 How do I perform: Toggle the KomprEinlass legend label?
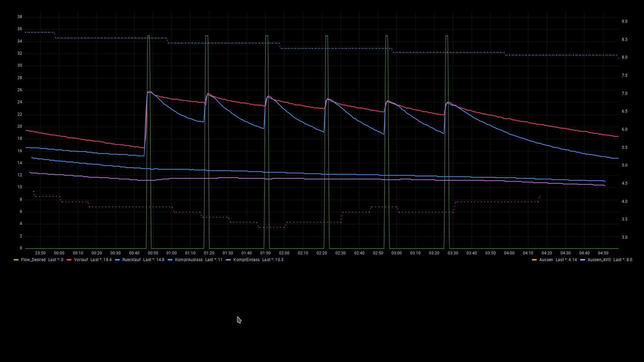click(x=247, y=260)
